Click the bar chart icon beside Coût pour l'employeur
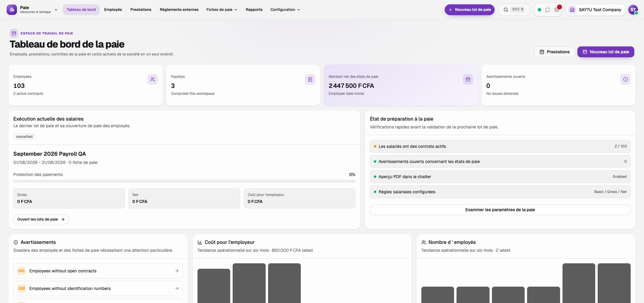644x303 pixels. coord(200,242)
